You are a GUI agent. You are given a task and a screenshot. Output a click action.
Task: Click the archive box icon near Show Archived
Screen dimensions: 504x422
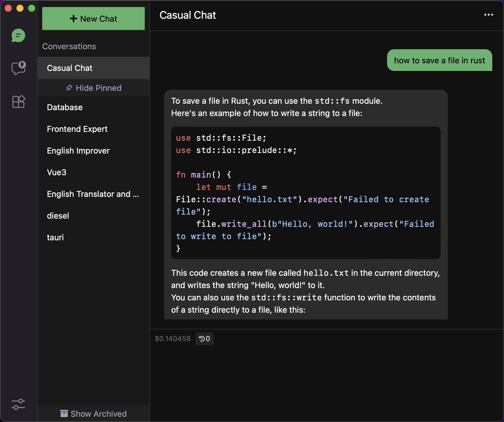(64, 414)
